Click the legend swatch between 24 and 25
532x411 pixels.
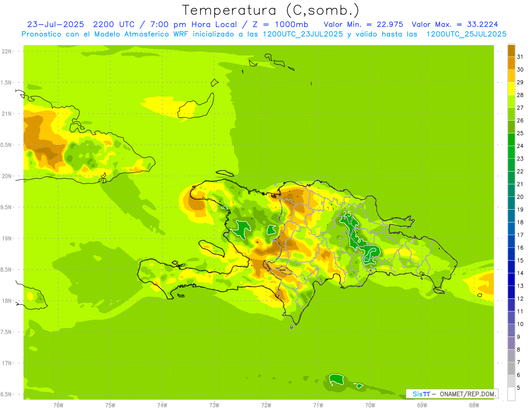point(511,139)
